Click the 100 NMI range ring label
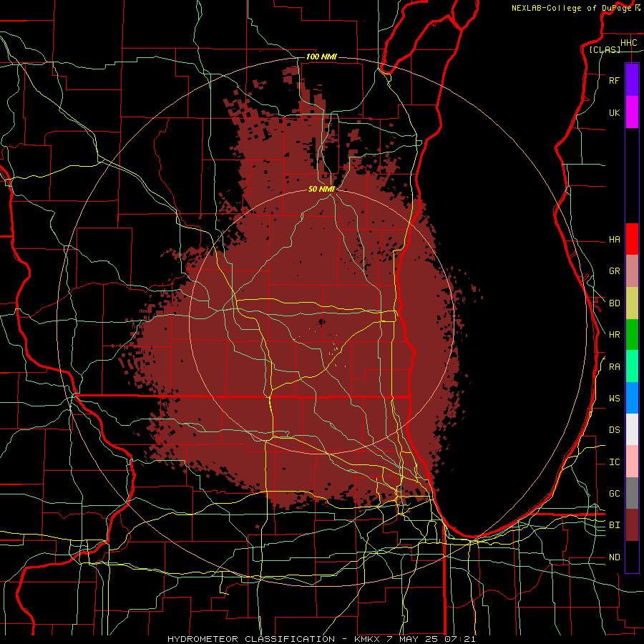This screenshot has height=644, width=644. pos(321,57)
